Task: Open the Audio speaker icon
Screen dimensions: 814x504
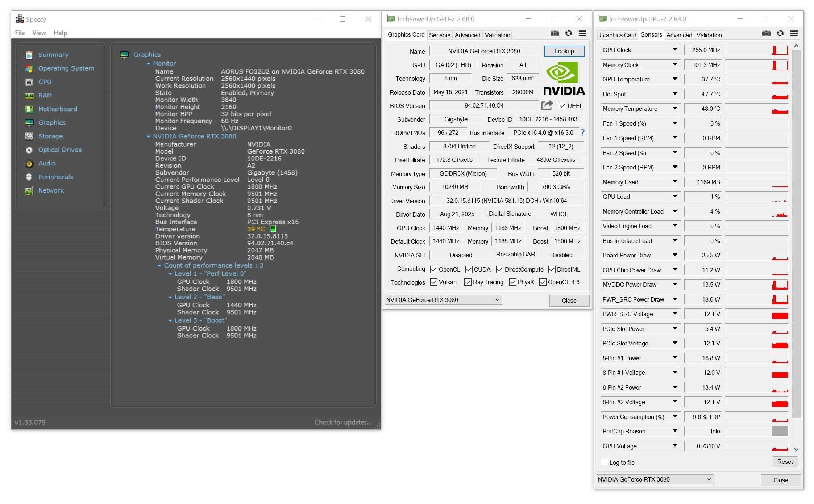Action: [x=29, y=164]
